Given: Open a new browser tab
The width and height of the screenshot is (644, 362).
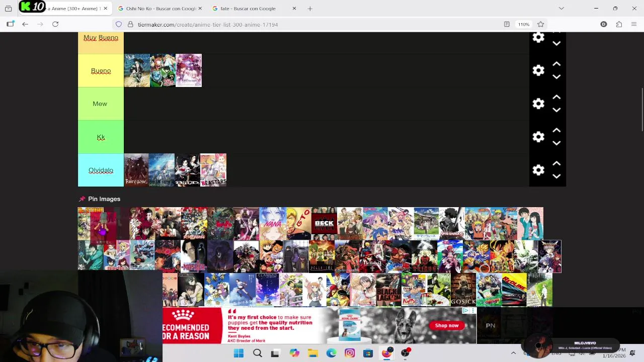Looking at the screenshot, I should coord(310,9).
